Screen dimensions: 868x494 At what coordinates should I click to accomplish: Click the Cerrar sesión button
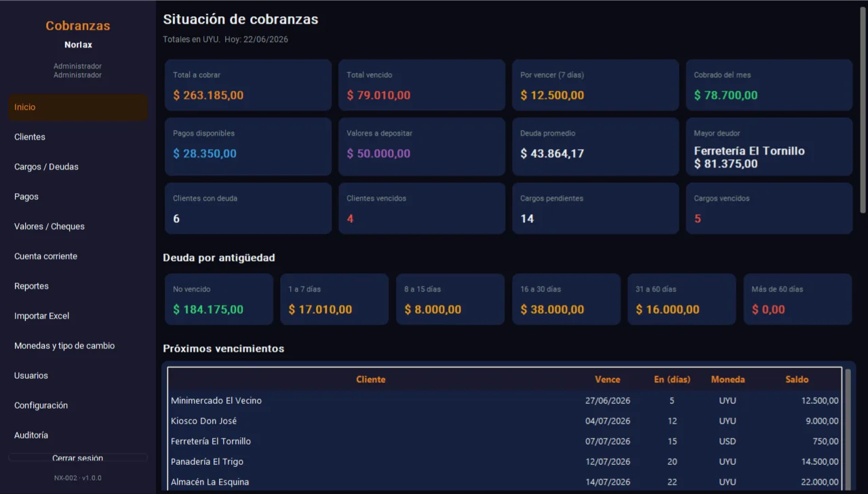78,458
